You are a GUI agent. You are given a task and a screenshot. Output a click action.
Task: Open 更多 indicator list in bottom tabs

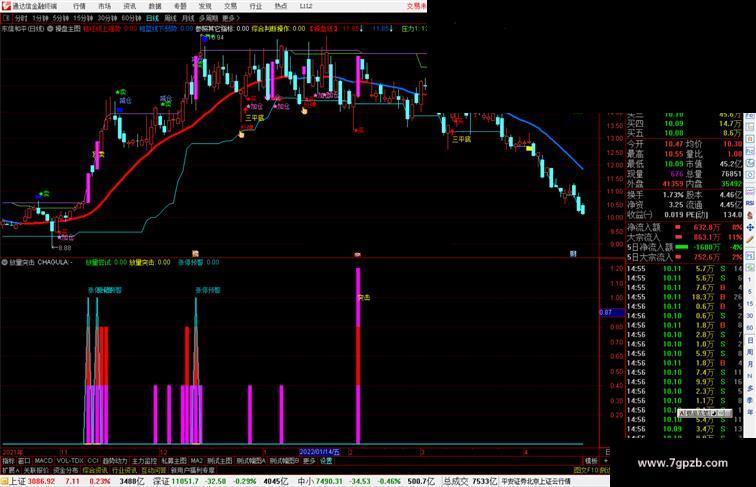(309, 461)
